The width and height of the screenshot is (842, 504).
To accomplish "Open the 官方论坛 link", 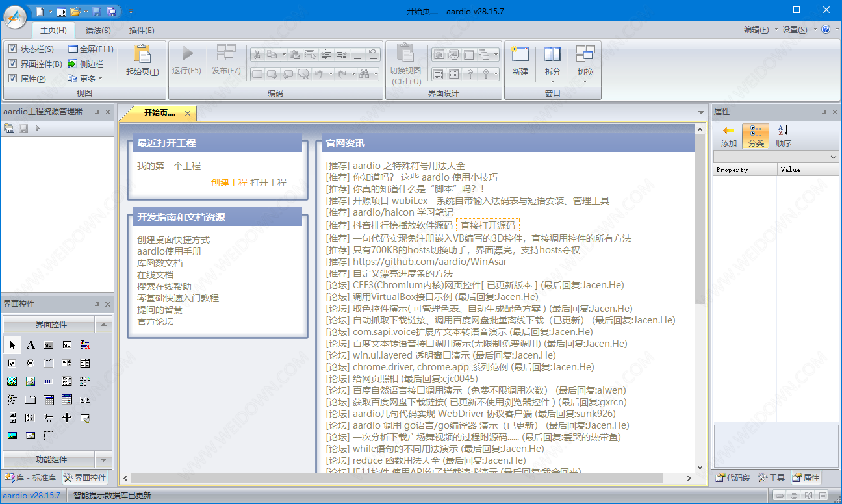I will [x=155, y=321].
